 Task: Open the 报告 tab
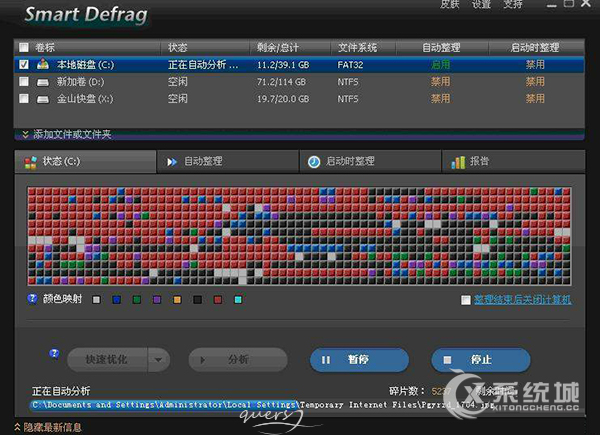point(514,161)
